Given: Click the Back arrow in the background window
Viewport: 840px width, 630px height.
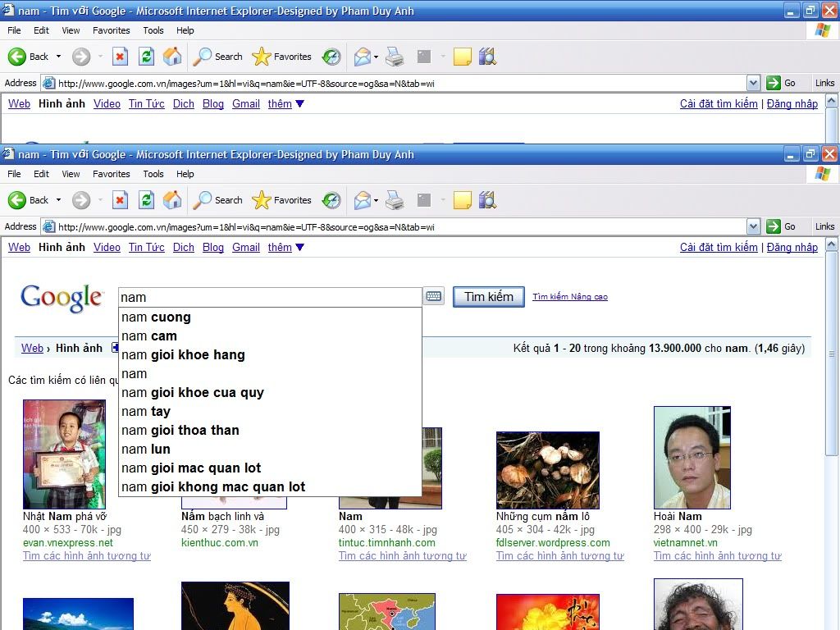Looking at the screenshot, I should [x=17, y=57].
